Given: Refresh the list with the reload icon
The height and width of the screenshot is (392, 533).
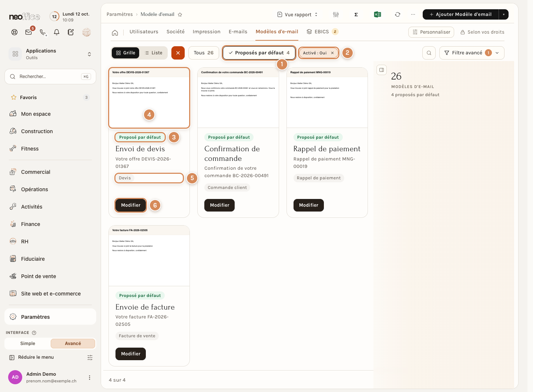Looking at the screenshot, I should click(398, 14).
